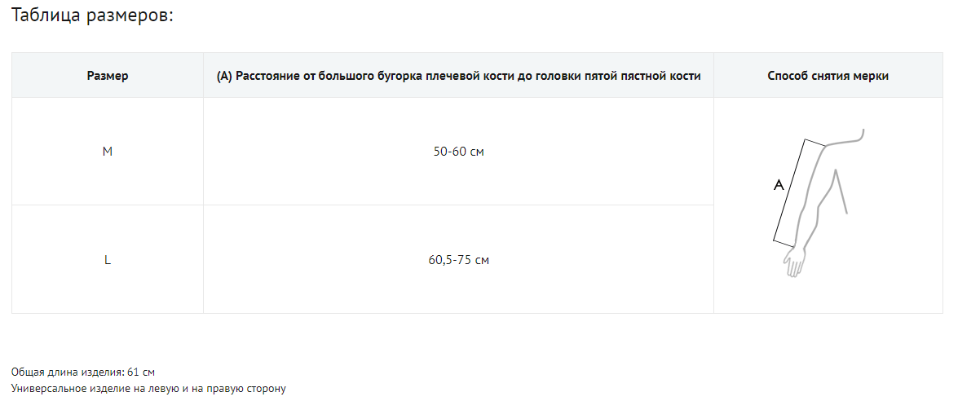Click the letter A label in the diagram
Image resolution: width=980 pixels, height=401 pixels.
[x=779, y=186]
